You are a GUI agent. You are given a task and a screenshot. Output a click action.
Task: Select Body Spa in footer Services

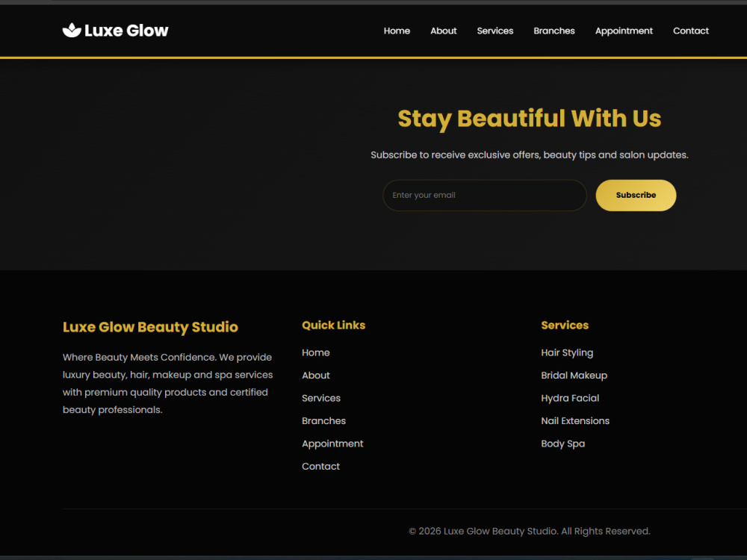(x=562, y=444)
